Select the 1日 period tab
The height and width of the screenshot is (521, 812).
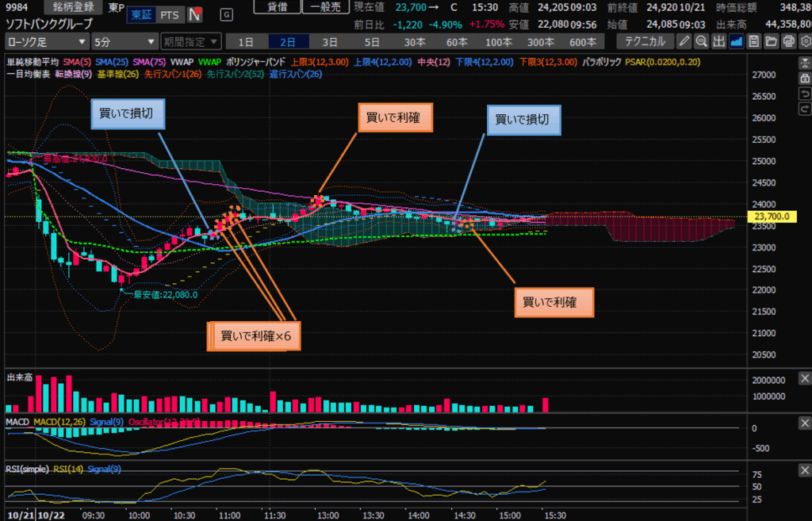(x=247, y=40)
